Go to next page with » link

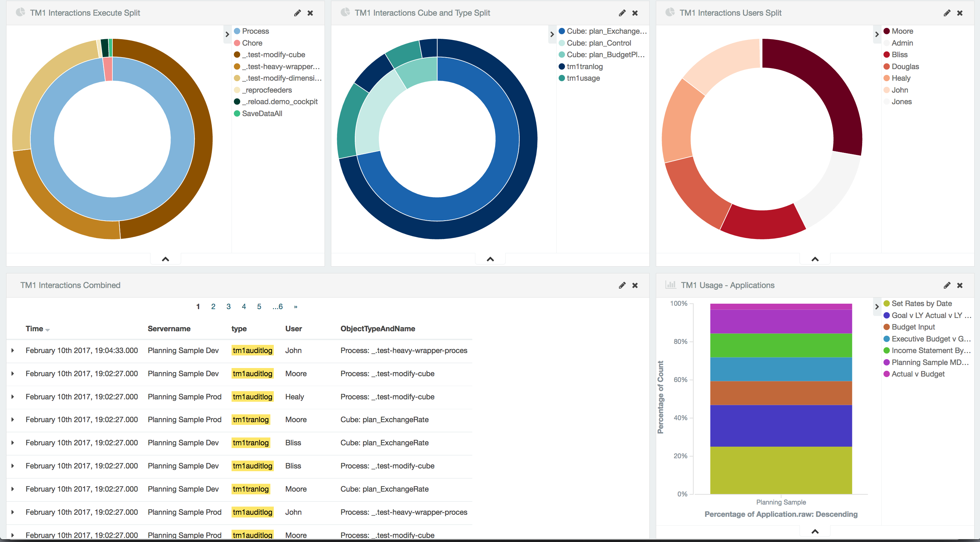296,306
